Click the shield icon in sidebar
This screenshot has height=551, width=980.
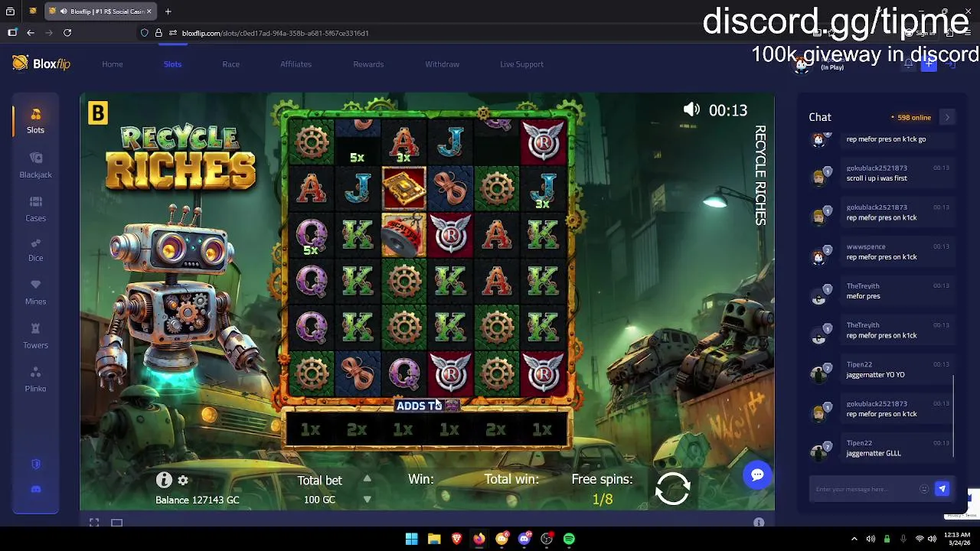35,465
